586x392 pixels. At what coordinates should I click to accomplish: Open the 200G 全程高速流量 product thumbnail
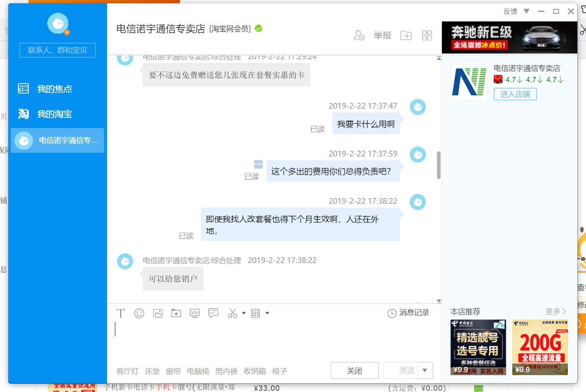[x=540, y=347]
